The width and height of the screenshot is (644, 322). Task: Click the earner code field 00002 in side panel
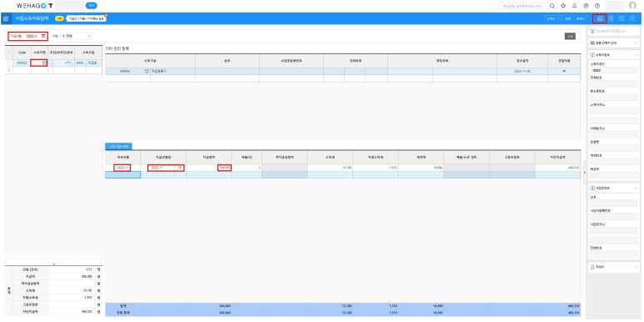point(614,70)
